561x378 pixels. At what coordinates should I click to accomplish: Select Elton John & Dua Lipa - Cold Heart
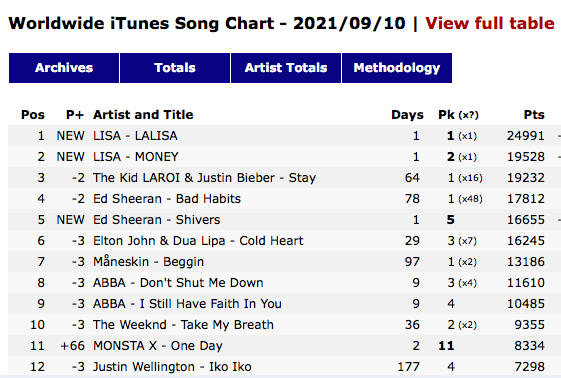(198, 241)
